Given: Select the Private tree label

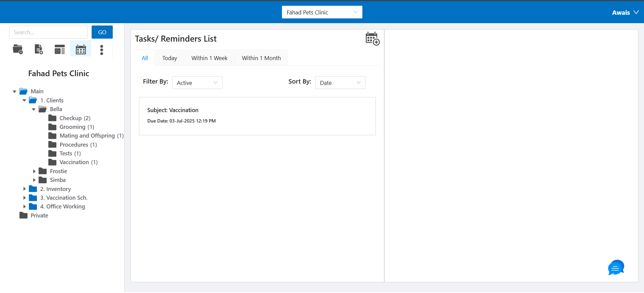Looking at the screenshot, I should pyautogui.click(x=39, y=215).
